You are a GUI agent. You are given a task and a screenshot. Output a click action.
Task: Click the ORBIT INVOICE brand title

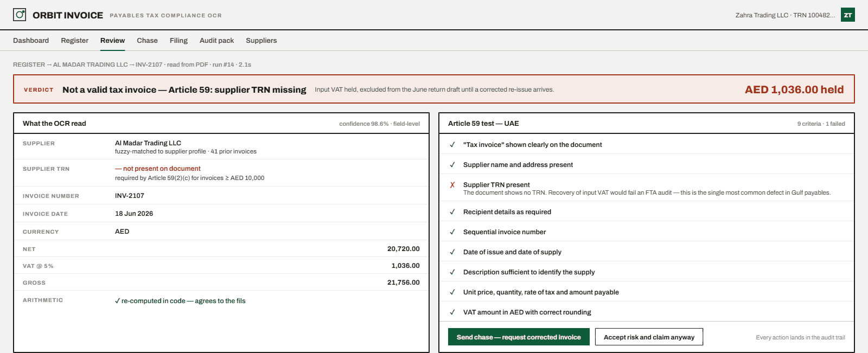click(x=68, y=15)
